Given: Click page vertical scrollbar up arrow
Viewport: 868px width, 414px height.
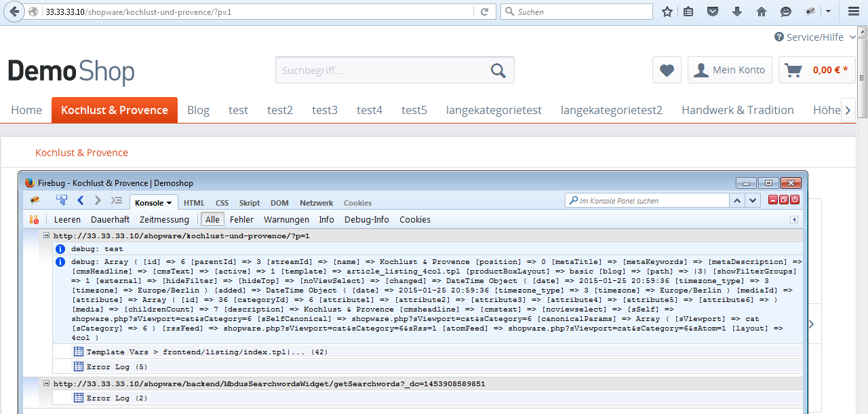Looking at the screenshot, I should coord(863,32).
